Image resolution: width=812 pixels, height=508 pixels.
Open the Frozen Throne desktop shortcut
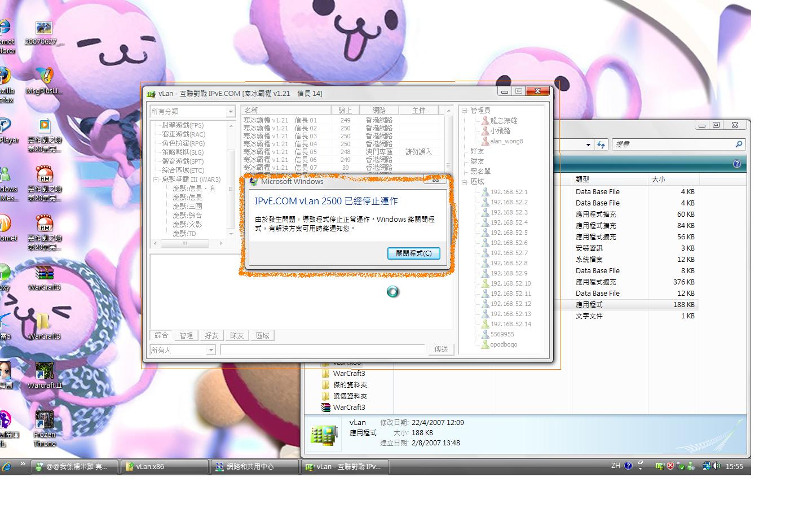point(44,419)
